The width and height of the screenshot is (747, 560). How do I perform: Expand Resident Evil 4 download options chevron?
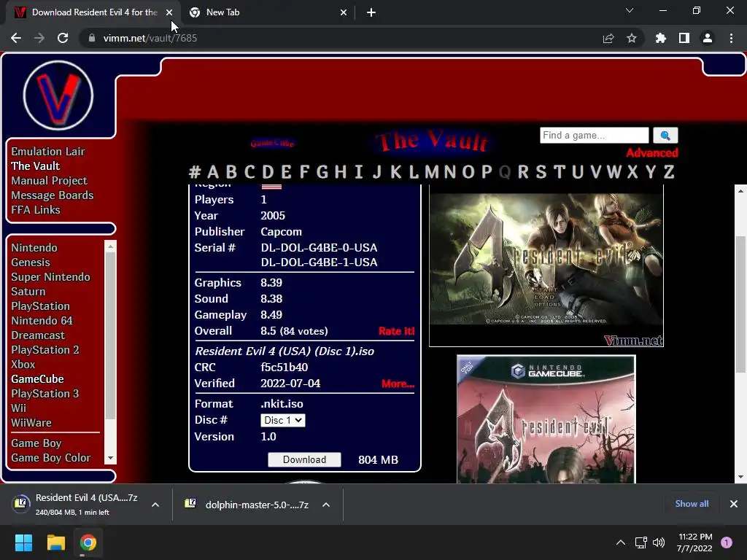(155, 505)
